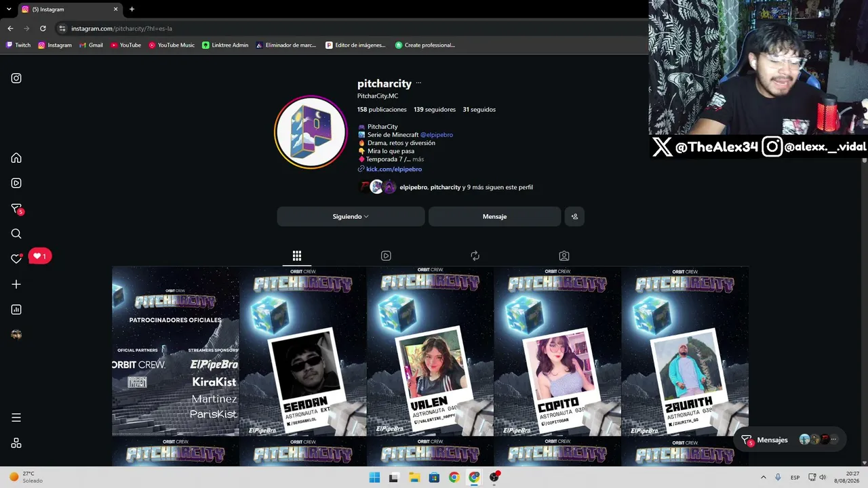Open the Twitch bookmark
Screen dimensions: 868x488
point(18,45)
